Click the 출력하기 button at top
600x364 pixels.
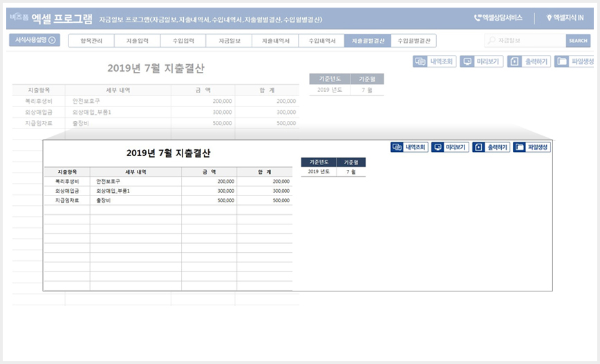point(529,61)
